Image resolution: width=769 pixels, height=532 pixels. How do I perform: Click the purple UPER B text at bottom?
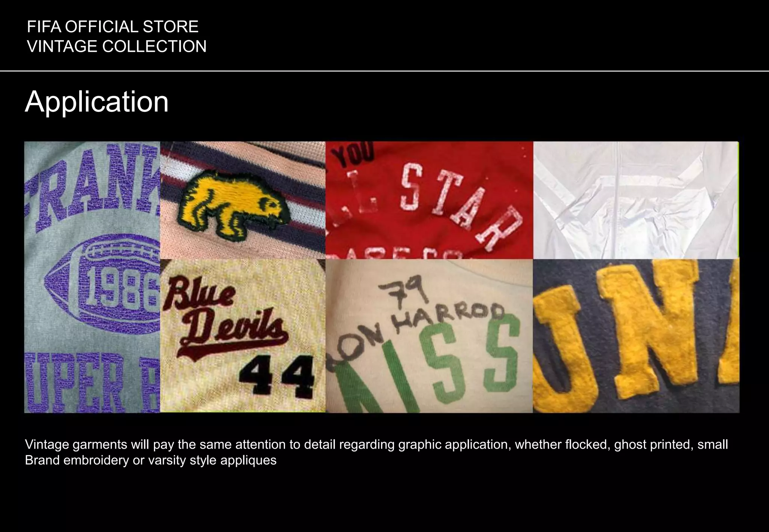pyautogui.click(x=92, y=383)
